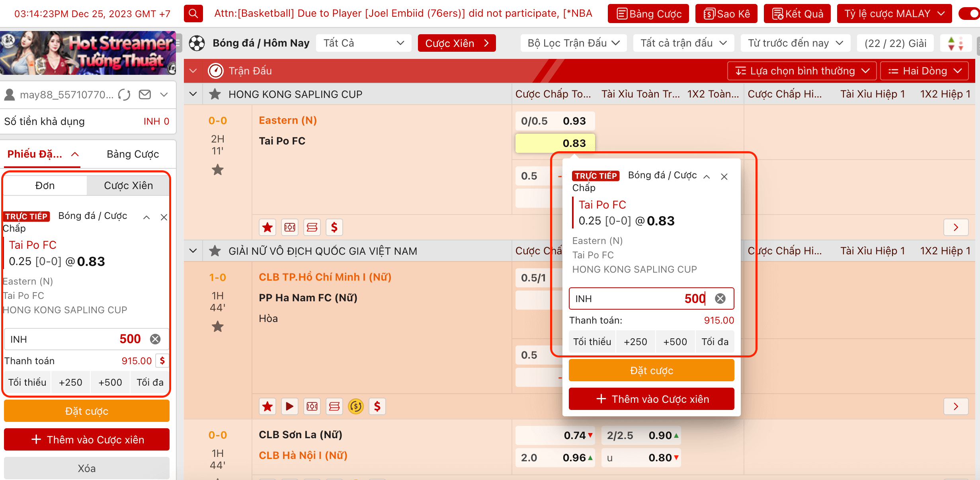Toggle the red switch at top right
The height and width of the screenshot is (480, 980).
969,14
